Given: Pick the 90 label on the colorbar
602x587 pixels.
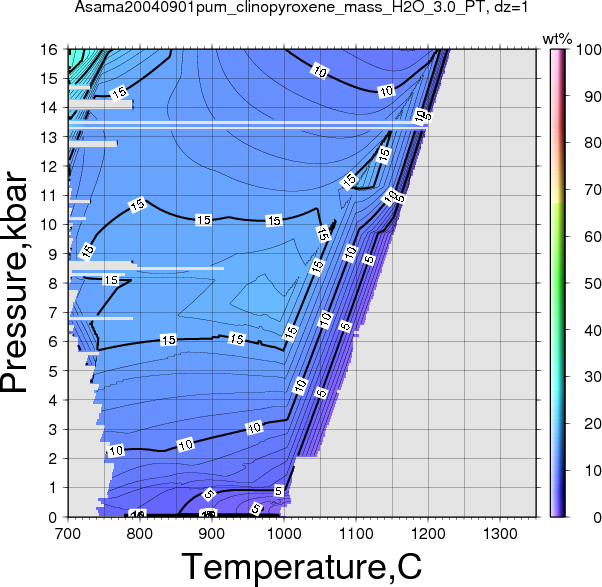Looking at the screenshot, I should 592,96.
